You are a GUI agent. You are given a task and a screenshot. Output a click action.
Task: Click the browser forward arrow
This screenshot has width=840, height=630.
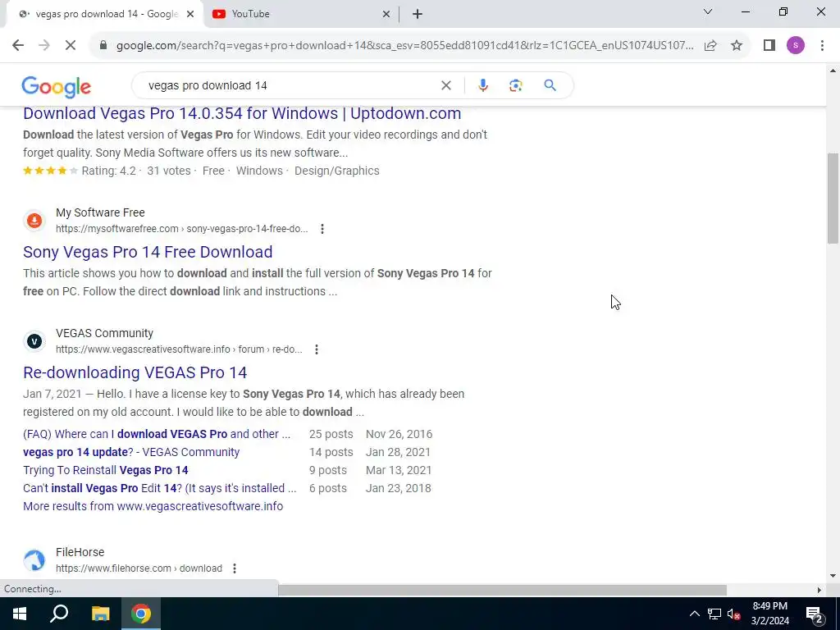44,45
